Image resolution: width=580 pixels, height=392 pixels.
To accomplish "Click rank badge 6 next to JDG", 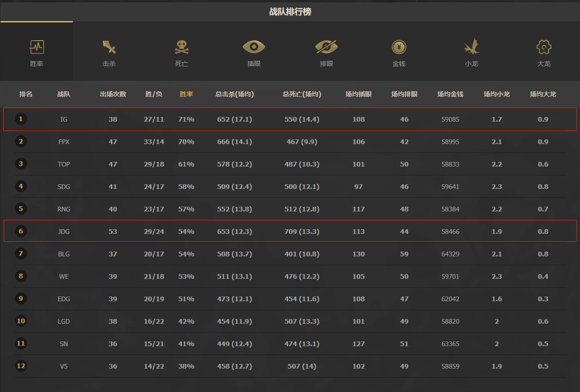I will point(21,231).
